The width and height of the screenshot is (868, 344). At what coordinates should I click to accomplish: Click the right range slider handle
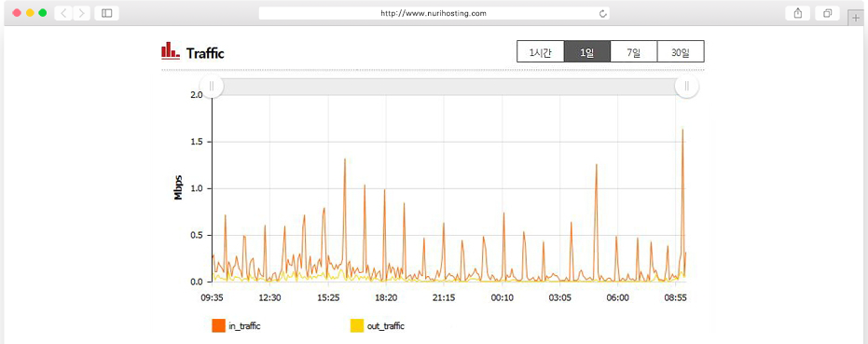click(687, 87)
